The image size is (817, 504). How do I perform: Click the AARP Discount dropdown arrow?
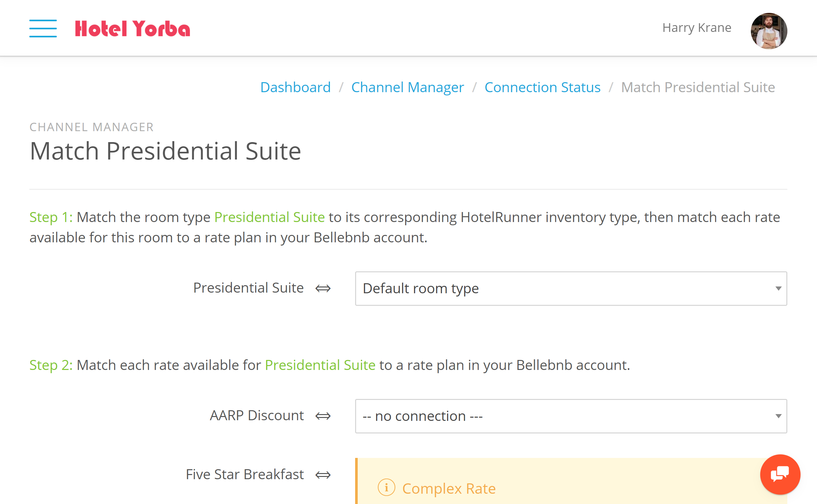tap(778, 416)
